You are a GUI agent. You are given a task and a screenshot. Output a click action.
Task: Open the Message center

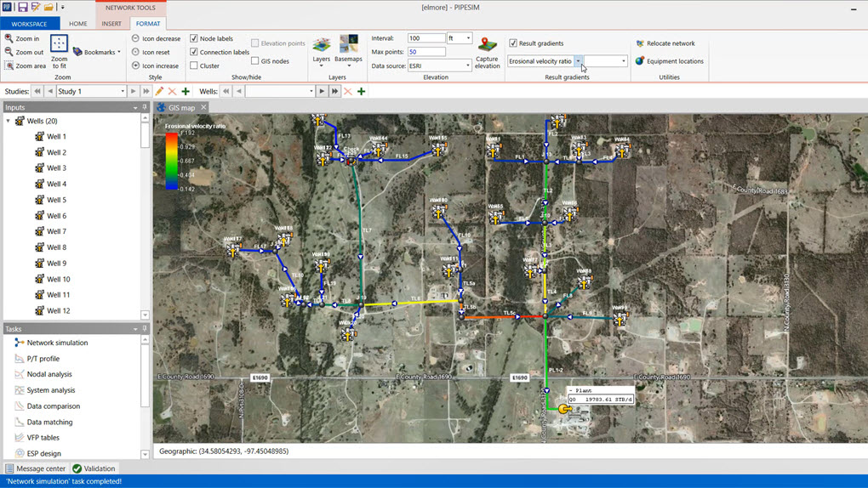coord(36,468)
